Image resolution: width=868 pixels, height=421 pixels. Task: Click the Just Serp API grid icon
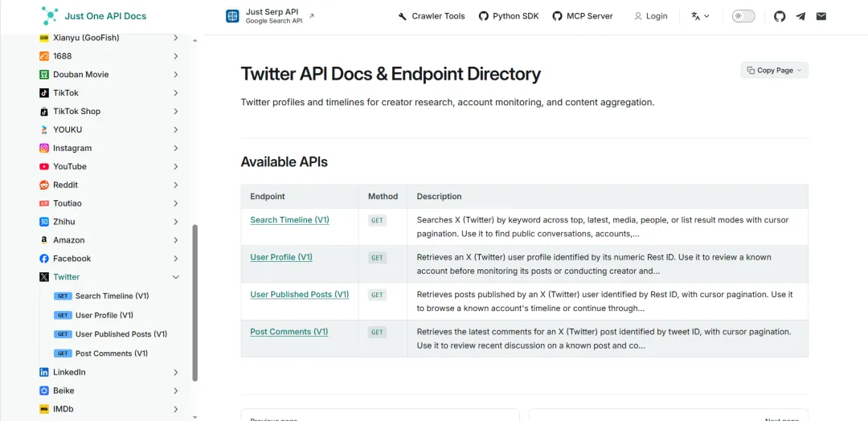coord(232,16)
